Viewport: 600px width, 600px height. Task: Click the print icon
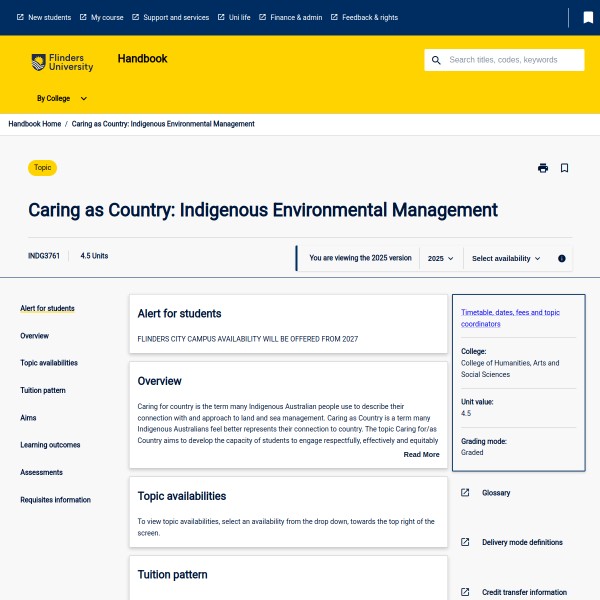pyautogui.click(x=543, y=168)
